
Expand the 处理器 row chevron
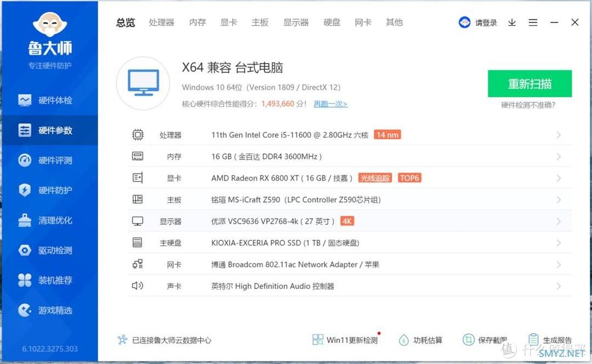pos(559,135)
